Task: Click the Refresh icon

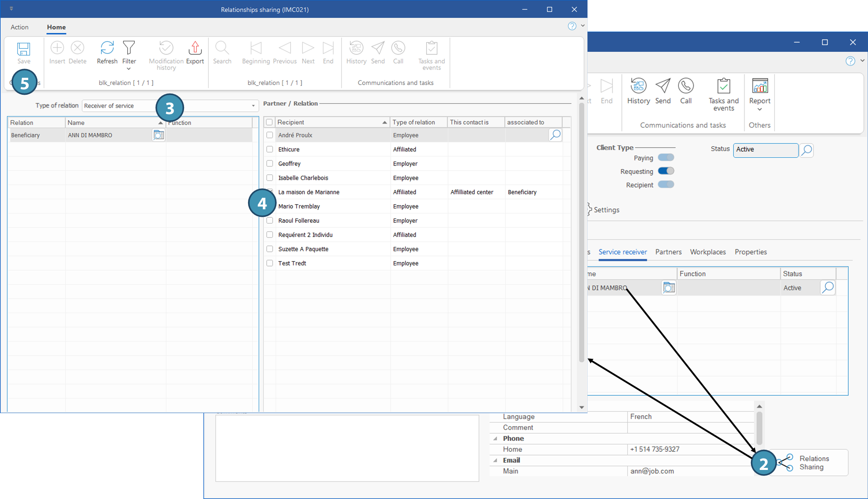Action: (107, 48)
